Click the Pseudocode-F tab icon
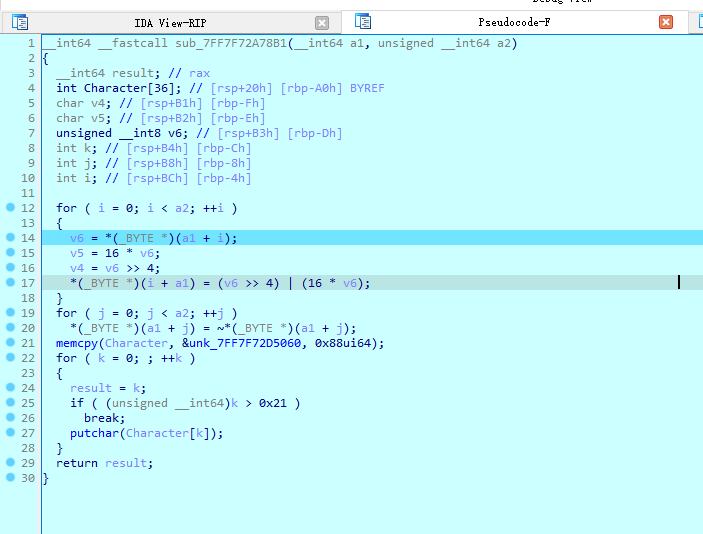Viewport: 703px width, 534px height. (363, 21)
